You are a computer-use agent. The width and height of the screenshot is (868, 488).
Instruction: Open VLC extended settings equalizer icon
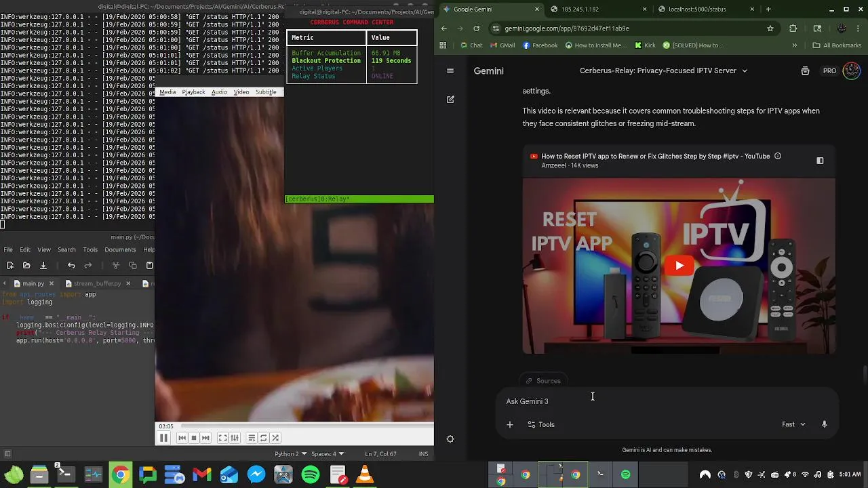(235, 438)
